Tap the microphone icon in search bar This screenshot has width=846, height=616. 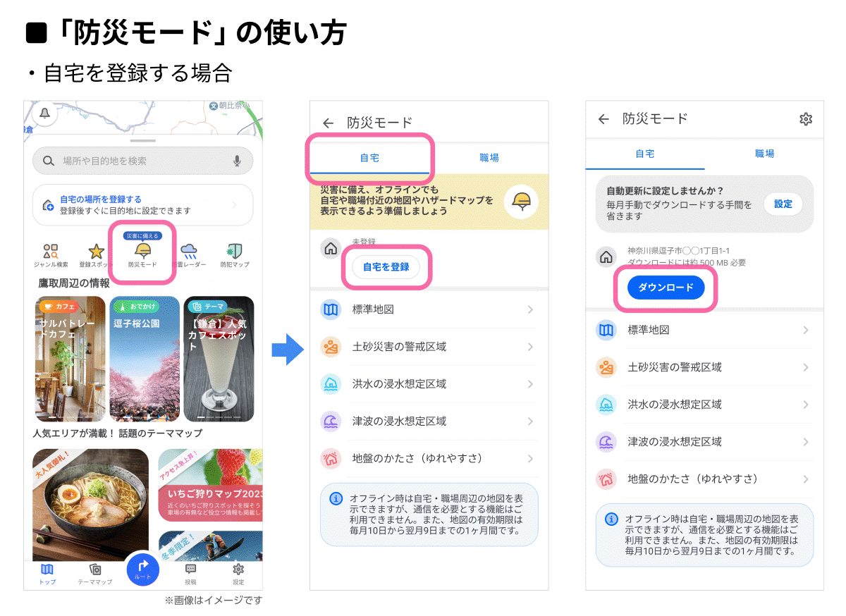click(x=237, y=161)
